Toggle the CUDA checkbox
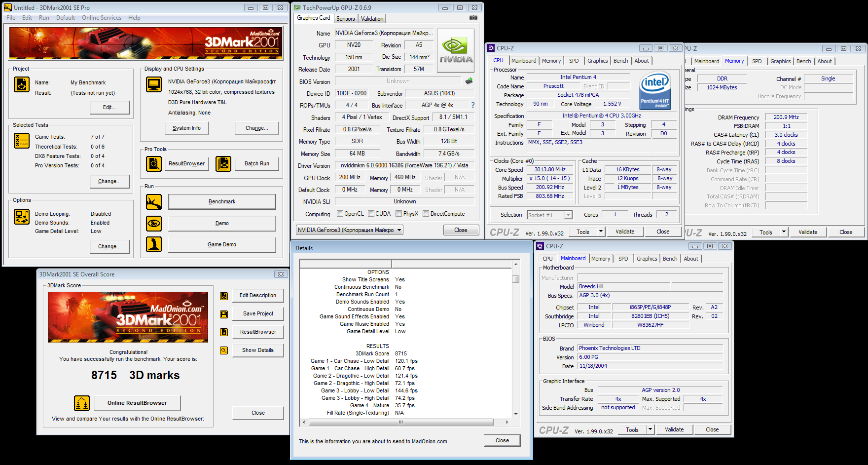Screen dimensions: 868x465 (x=370, y=214)
